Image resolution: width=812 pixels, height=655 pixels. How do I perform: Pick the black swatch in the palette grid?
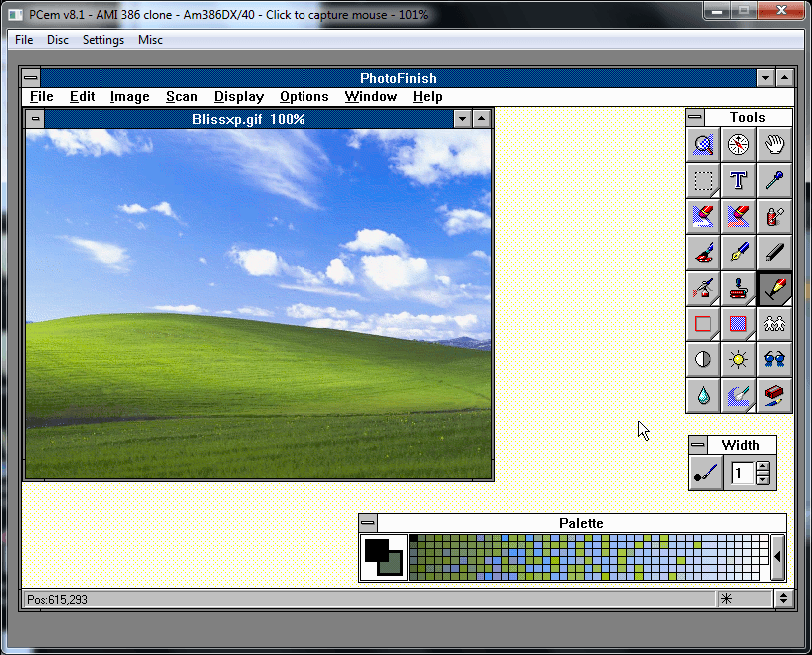coord(414,538)
